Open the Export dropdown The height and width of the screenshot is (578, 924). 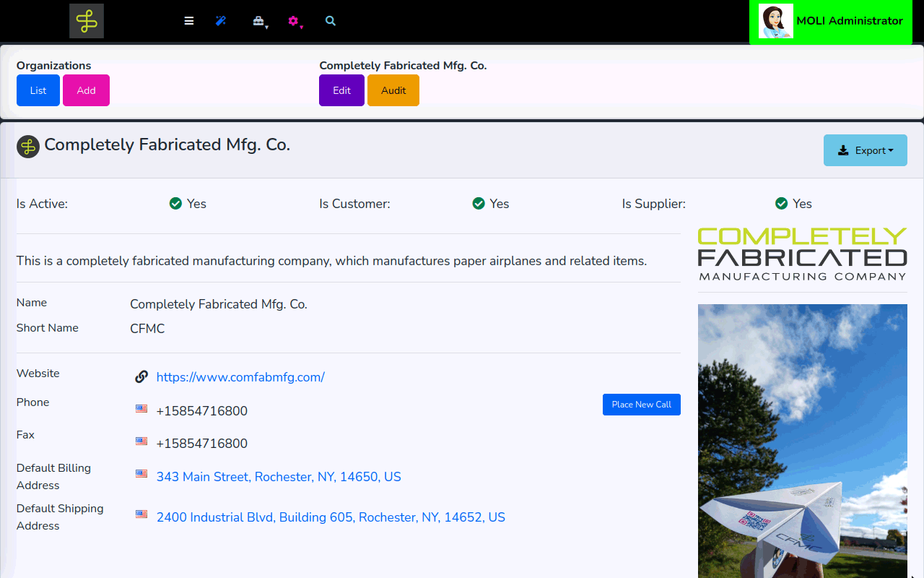865,150
